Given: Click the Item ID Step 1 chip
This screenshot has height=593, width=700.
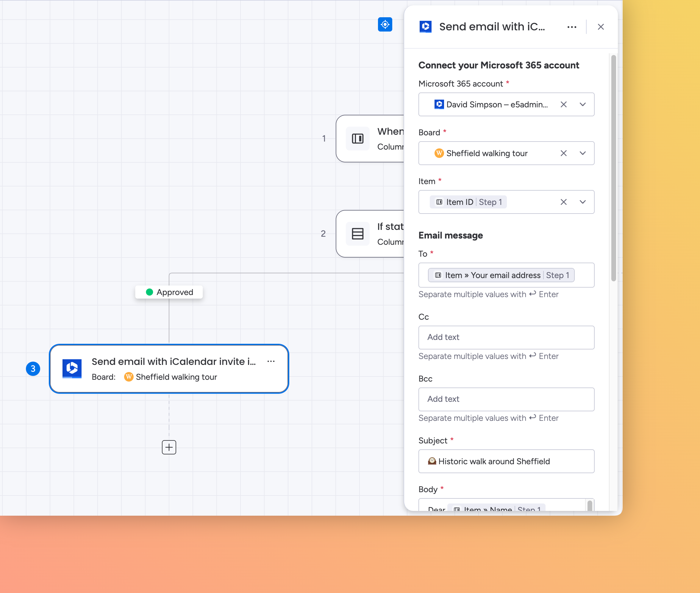Looking at the screenshot, I should click(x=468, y=202).
